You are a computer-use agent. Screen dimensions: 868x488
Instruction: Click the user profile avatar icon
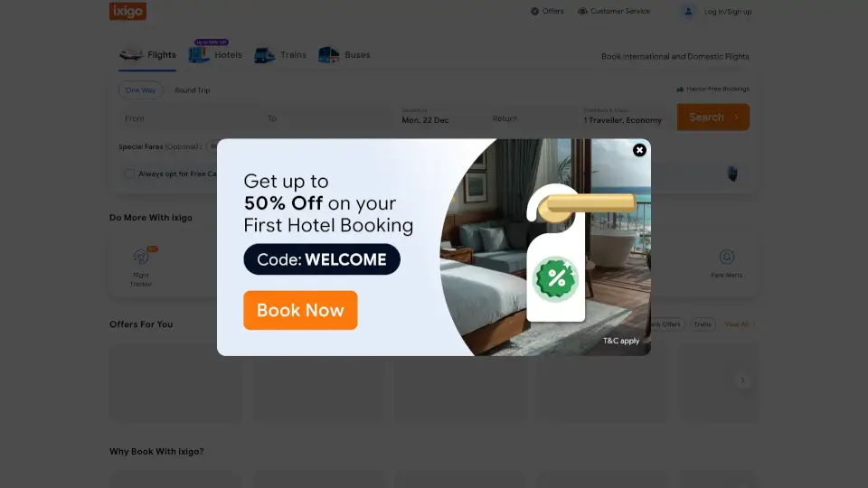coord(688,11)
